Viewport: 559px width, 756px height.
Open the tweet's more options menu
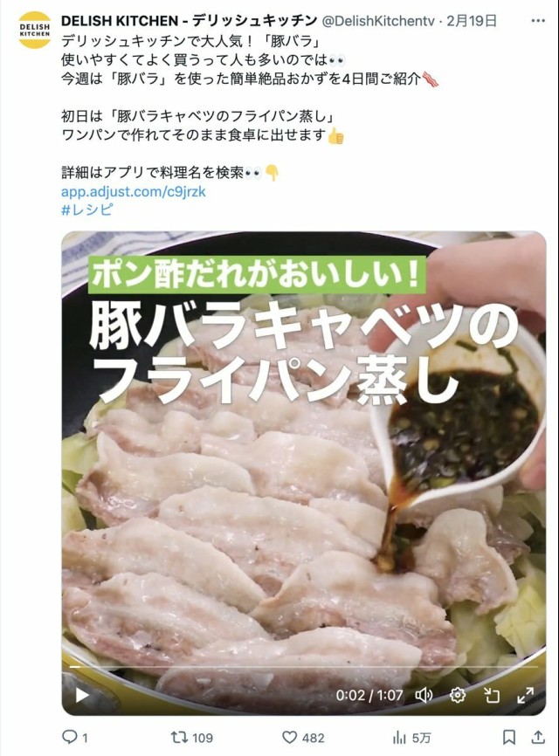(538, 21)
